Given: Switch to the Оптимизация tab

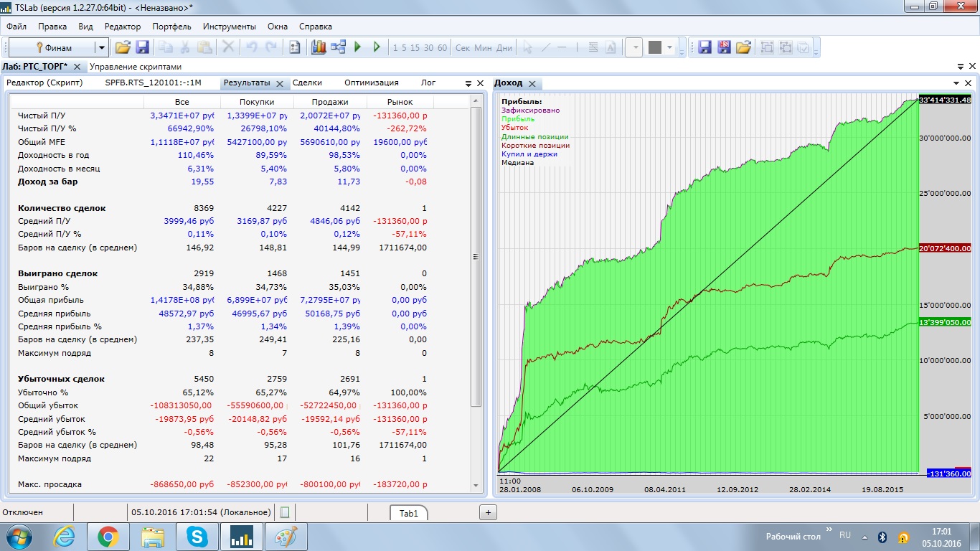Looking at the screenshot, I should click(x=371, y=83).
